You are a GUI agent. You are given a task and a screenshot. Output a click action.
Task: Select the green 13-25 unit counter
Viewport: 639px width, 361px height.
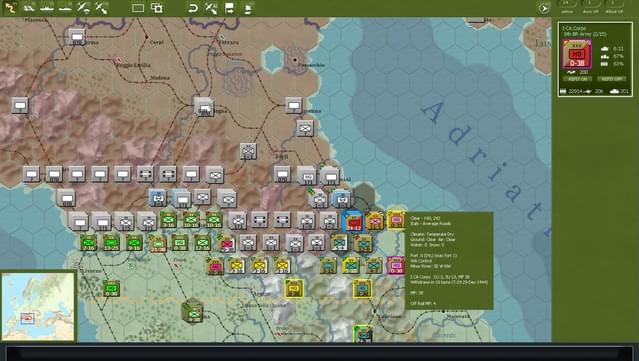[111, 243]
